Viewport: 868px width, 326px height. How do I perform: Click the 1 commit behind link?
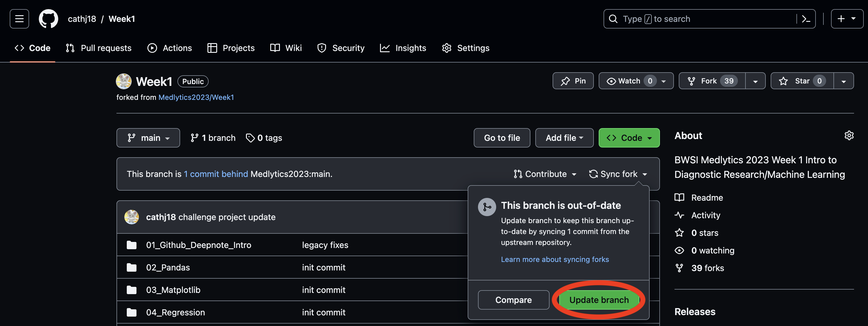point(216,174)
